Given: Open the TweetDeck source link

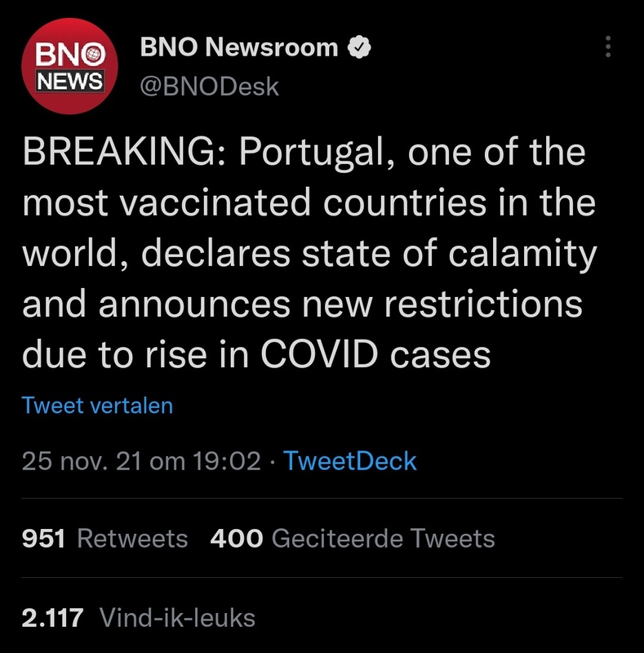Looking at the screenshot, I should tap(349, 461).
